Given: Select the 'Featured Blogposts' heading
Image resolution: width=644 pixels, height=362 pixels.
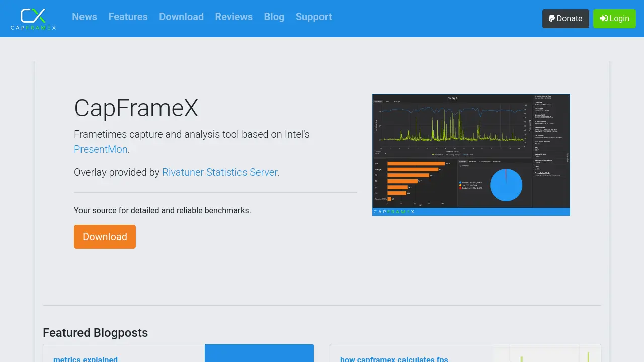Looking at the screenshot, I should coord(95,333).
